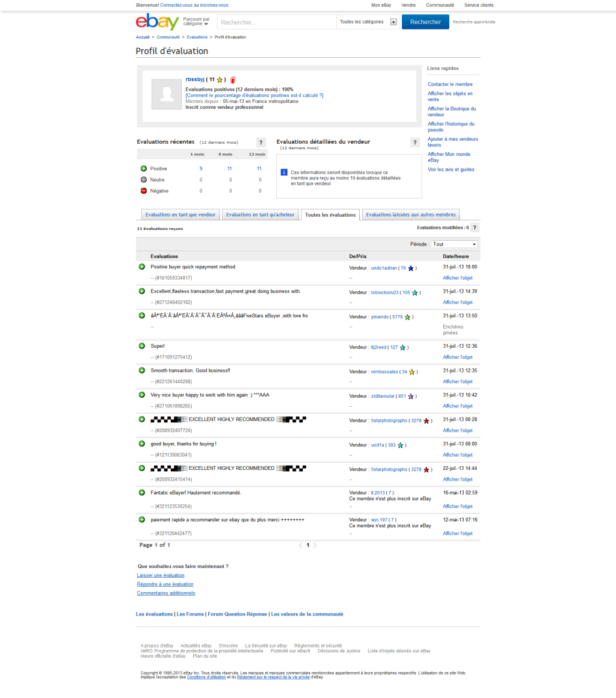Open the Toutes les catégories dropdown
The width and height of the screenshot is (616, 698).
(368, 22)
